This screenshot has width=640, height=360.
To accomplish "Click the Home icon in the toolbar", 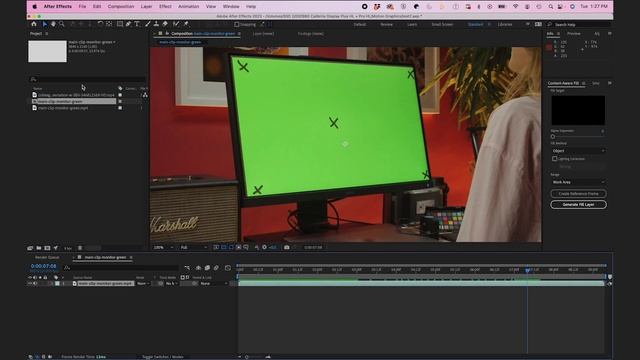I will click(x=34, y=24).
